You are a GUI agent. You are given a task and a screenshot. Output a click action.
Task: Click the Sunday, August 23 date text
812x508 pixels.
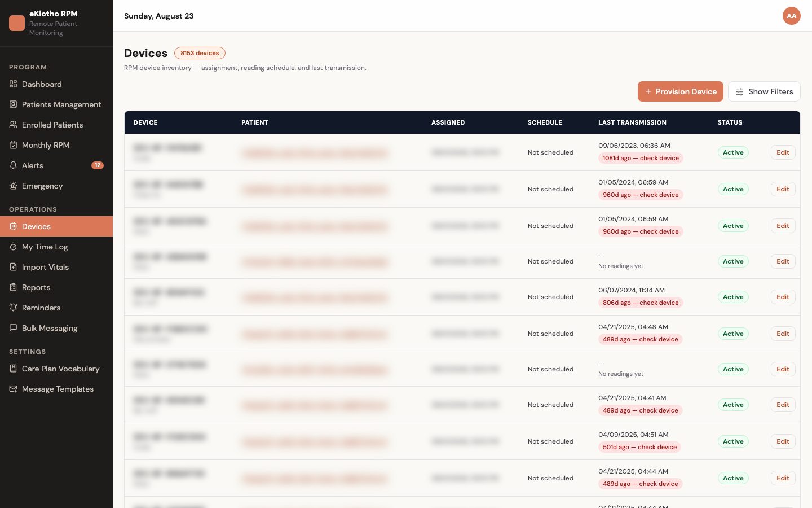pos(159,16)
